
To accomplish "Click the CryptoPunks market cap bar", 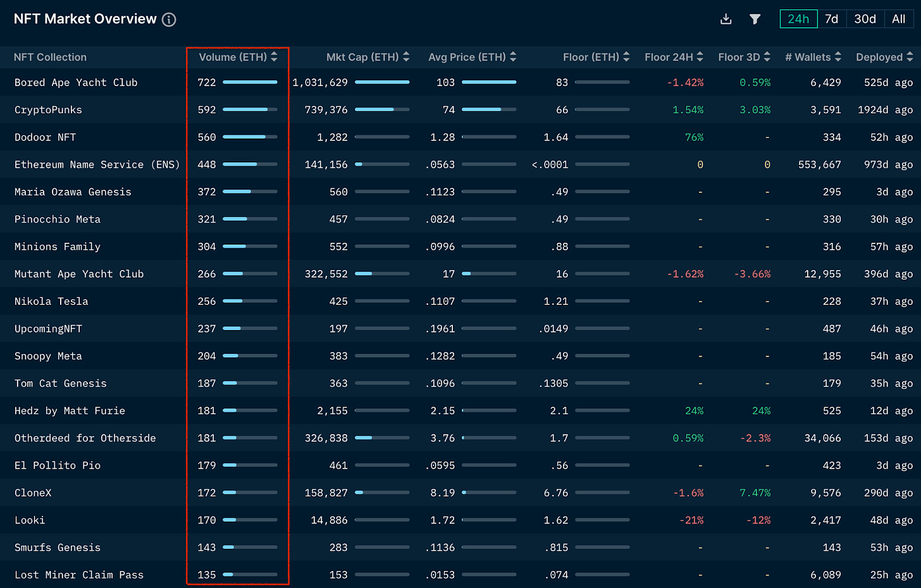I will pos(382,110).
